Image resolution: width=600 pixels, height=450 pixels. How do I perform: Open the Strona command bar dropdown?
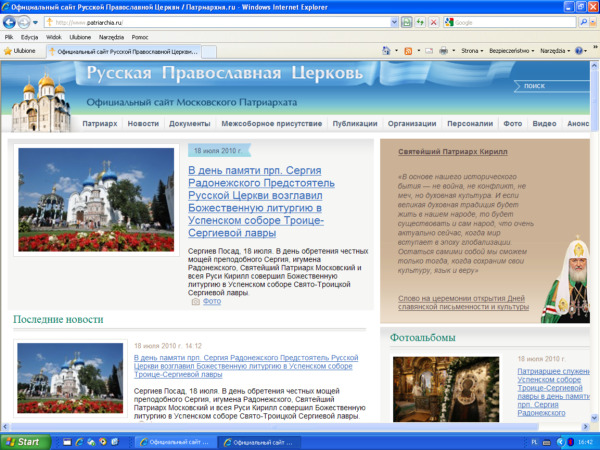click(x=472, y=51)
